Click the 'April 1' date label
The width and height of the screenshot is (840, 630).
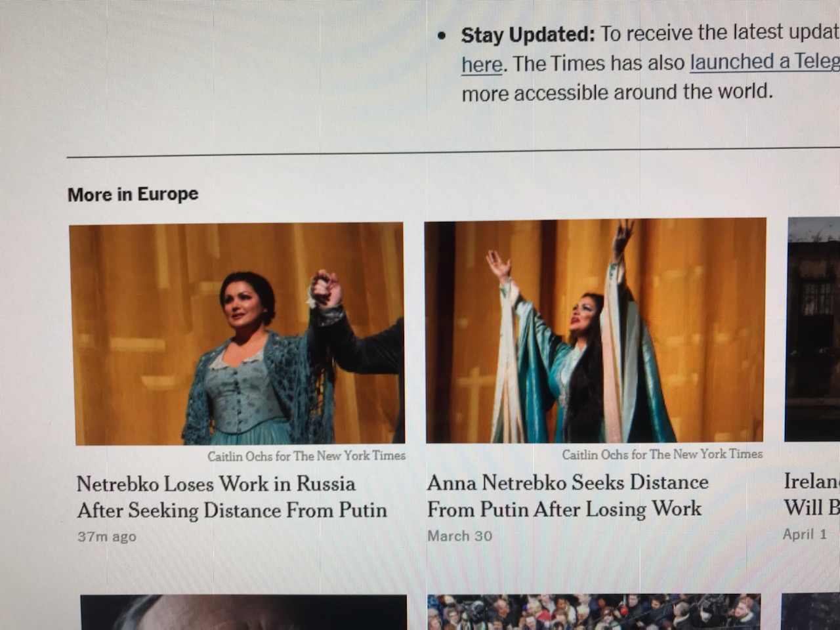[x=805, y=534]
